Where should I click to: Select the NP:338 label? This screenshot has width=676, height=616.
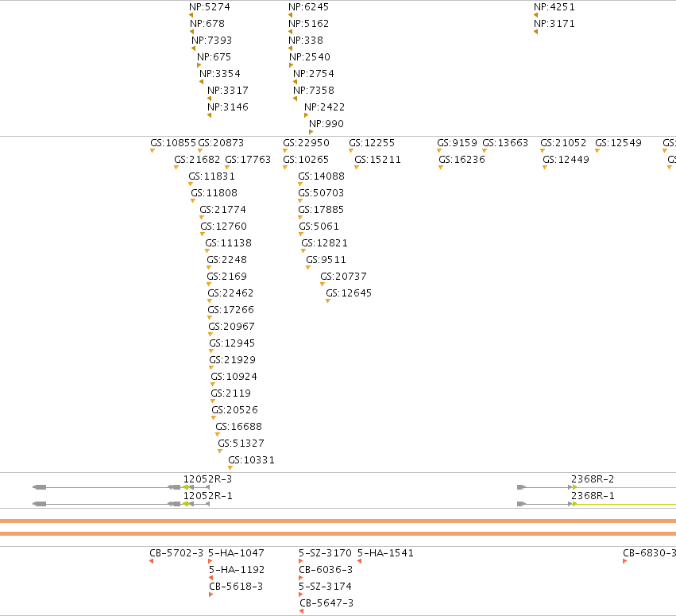306,41
